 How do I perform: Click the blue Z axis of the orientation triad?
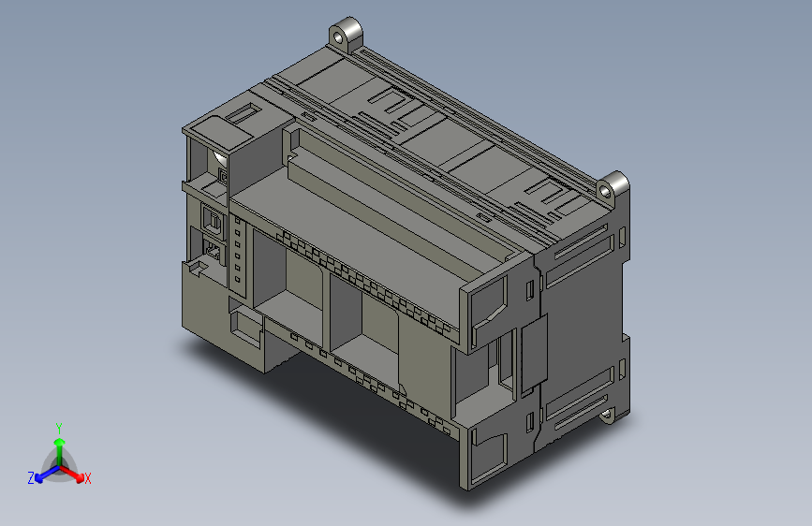point(46,474)
